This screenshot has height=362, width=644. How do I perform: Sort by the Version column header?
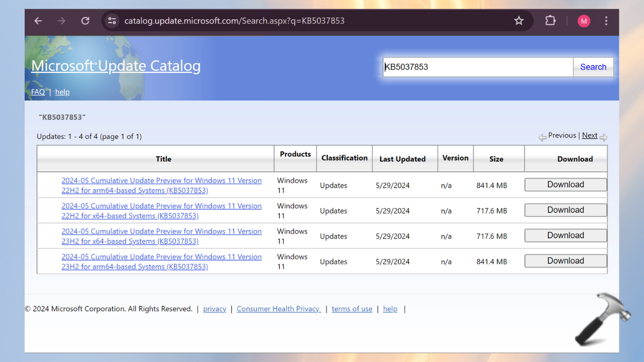(x=456, y=158)
